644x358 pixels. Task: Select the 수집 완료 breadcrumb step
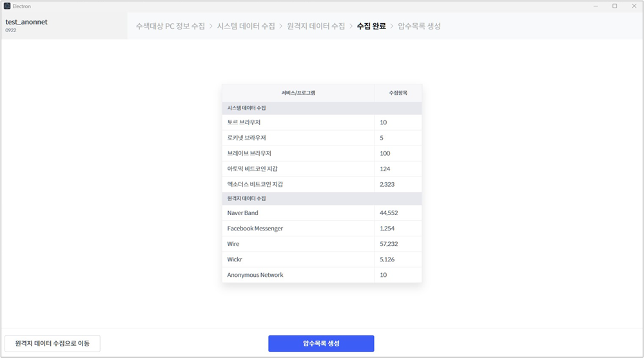(371, 26)
